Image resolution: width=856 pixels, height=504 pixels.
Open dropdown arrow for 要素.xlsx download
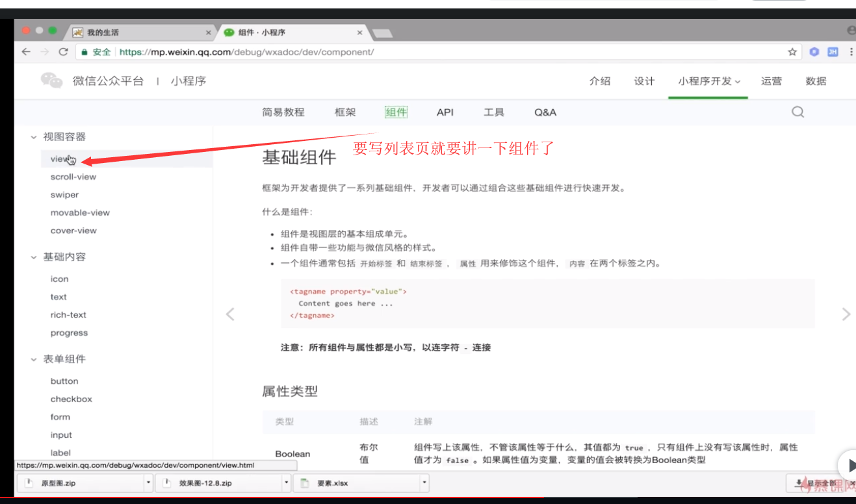click(424, 483)
